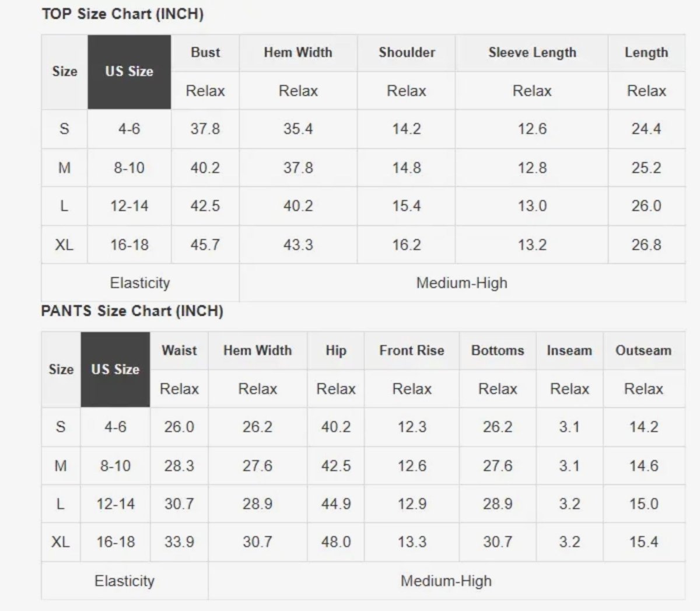Click the 16-18 US size in PANTS chart

pyautogui.click(x=116, y=542)
